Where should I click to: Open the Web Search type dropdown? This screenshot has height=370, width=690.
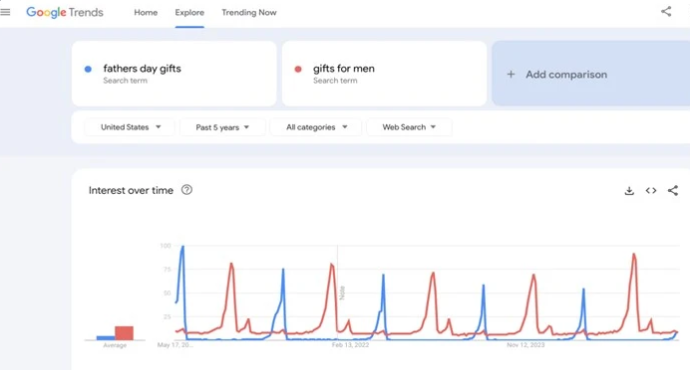coord(409,127)
